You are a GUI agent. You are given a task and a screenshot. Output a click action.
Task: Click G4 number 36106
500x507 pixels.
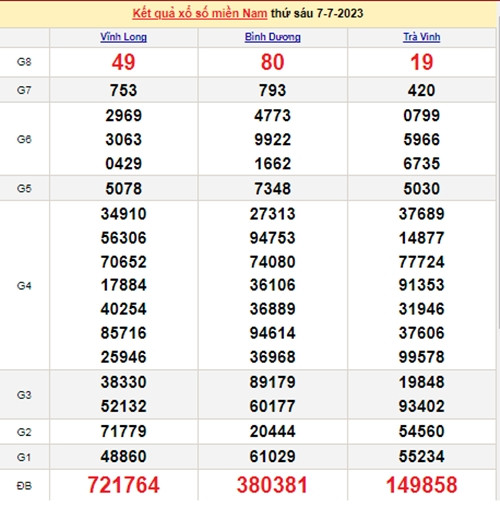click(273, 285)
